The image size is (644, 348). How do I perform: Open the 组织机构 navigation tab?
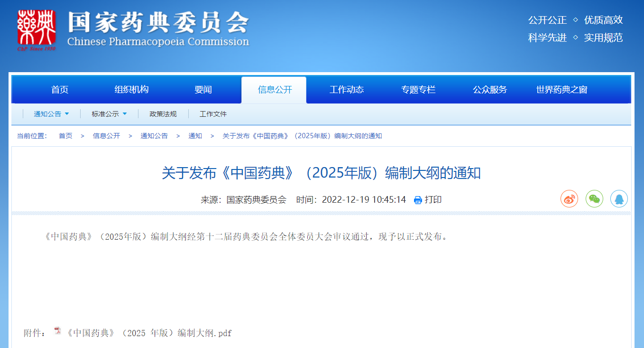(131, 90)
